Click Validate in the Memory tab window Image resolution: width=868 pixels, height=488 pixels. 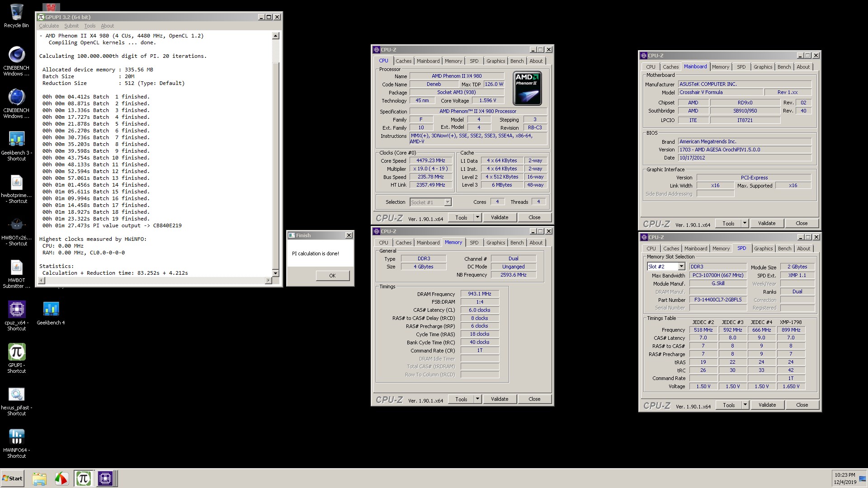pyautogui.click(x=500, y=399)
